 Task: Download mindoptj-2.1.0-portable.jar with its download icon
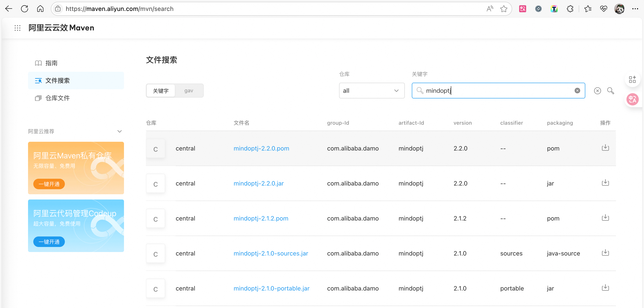(605, 287)
